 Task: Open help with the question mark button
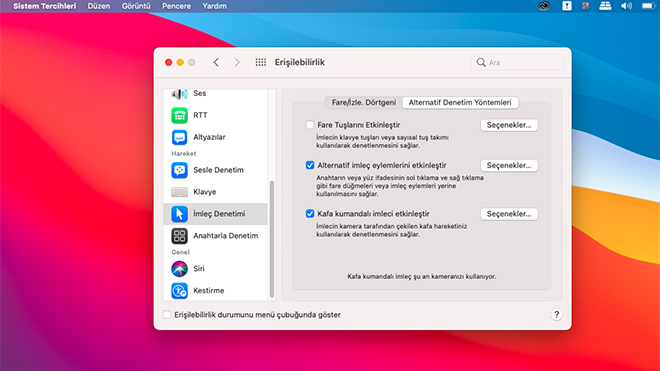(x=556, y=315)
